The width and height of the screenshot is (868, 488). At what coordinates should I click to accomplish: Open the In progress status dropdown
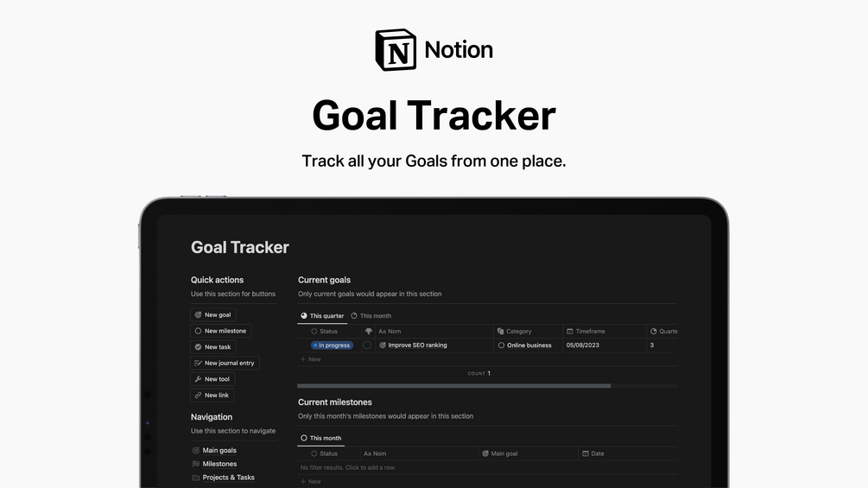[x=332, y=345]
